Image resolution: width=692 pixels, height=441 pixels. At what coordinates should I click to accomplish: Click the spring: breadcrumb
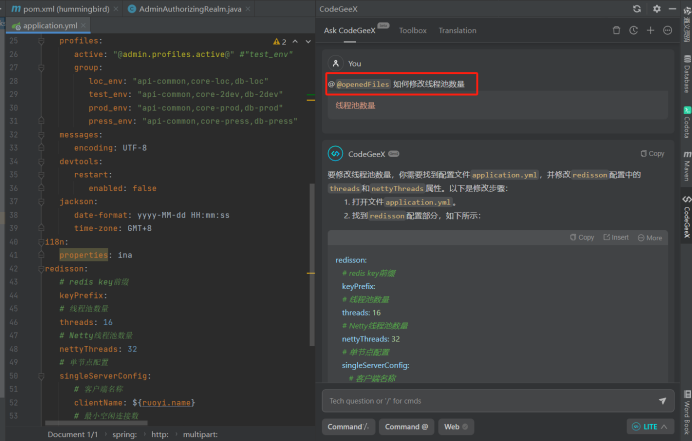124,434
